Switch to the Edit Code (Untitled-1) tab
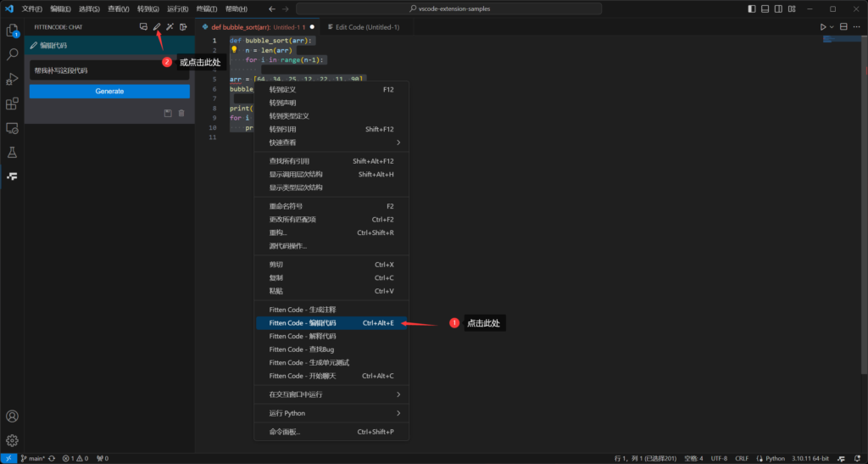 tap(367, 27)
